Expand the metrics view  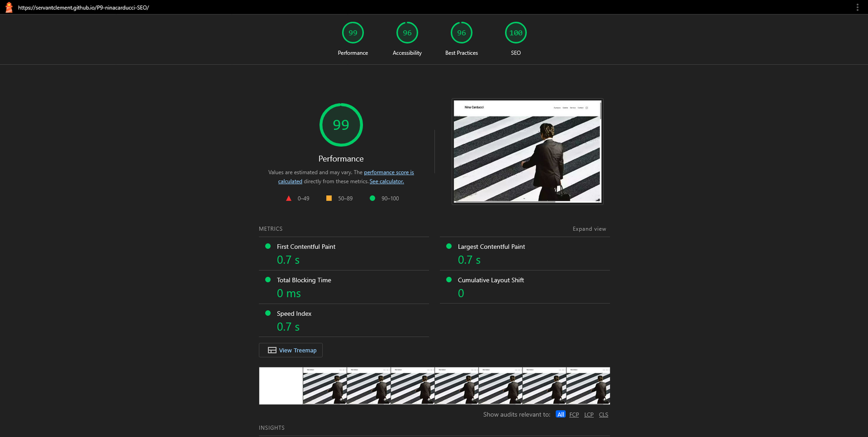[589, 229]
